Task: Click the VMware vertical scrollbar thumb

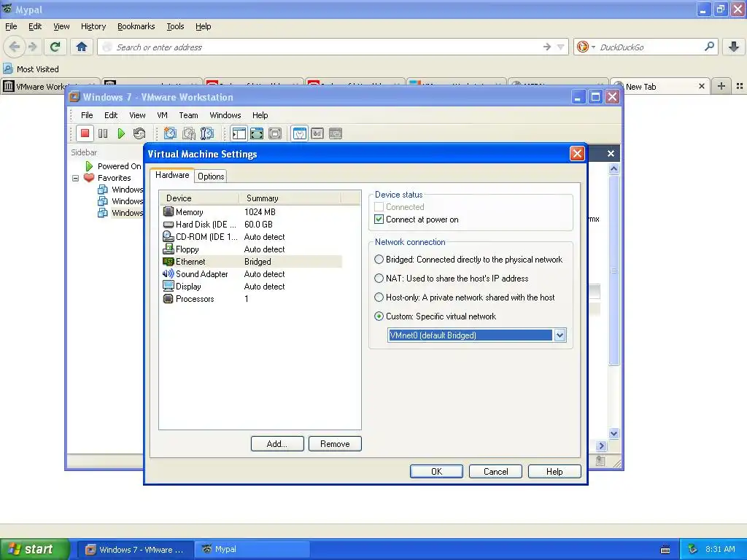Action: (x=614, y=270)
